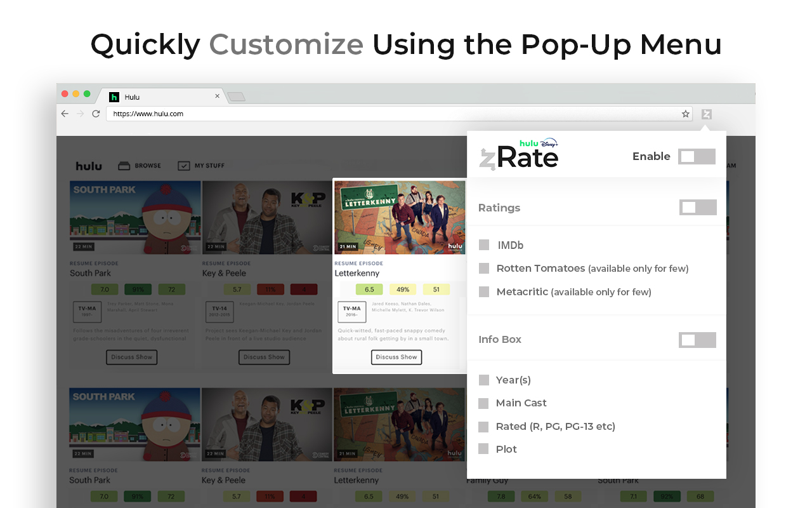Check the Main Cast checkbox

(483, 403)
